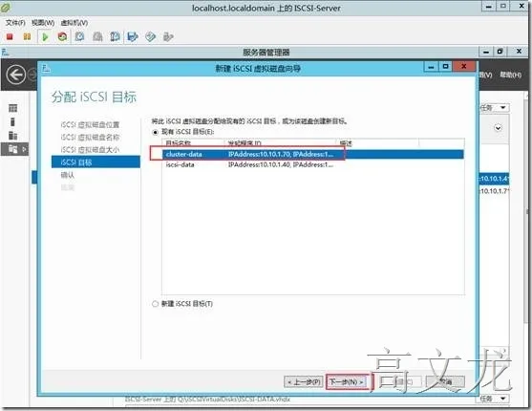Click the wizard title bar flag icon
This screenshot has height=411, width=532.
46,69
